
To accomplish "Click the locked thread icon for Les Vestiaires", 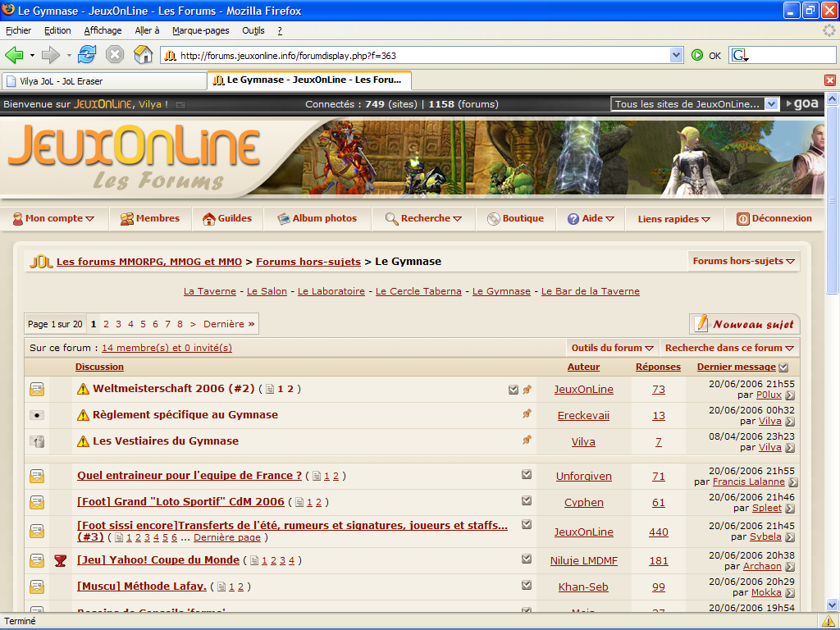I will [x=37, y=441].
